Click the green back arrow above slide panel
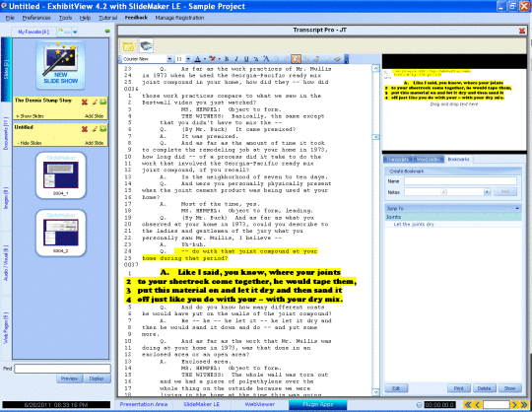Viewport: 532px width, 412px height. (107, 31)
